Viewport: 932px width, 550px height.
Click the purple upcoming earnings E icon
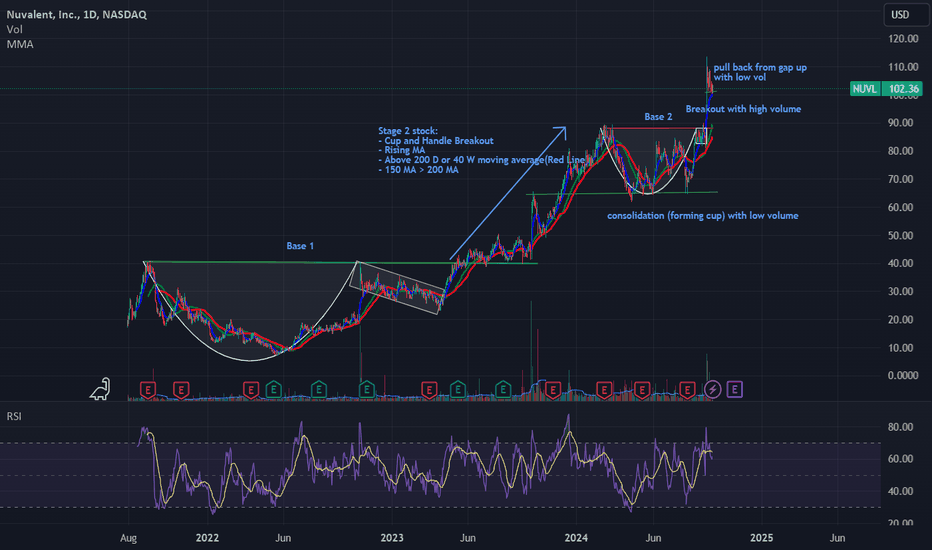(735, 389)
